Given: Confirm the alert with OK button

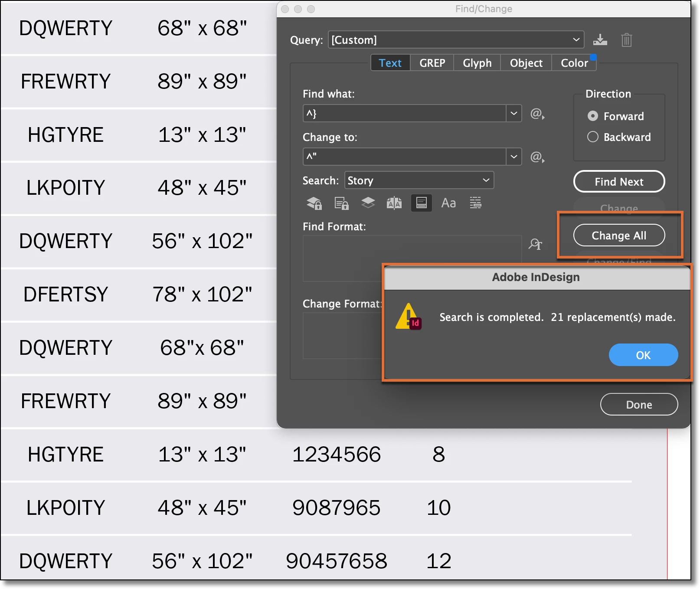Looking at the screenshot, I should point(643,355).
